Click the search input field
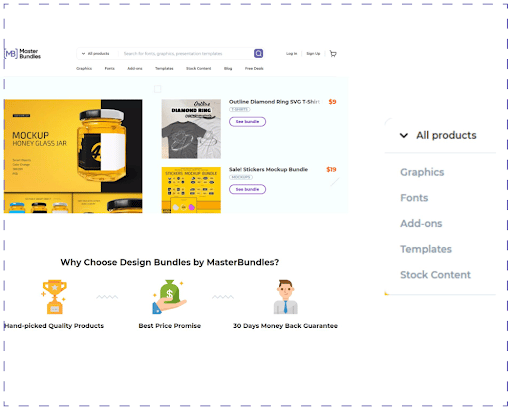512x410 pixels. [x=187, y=54]
